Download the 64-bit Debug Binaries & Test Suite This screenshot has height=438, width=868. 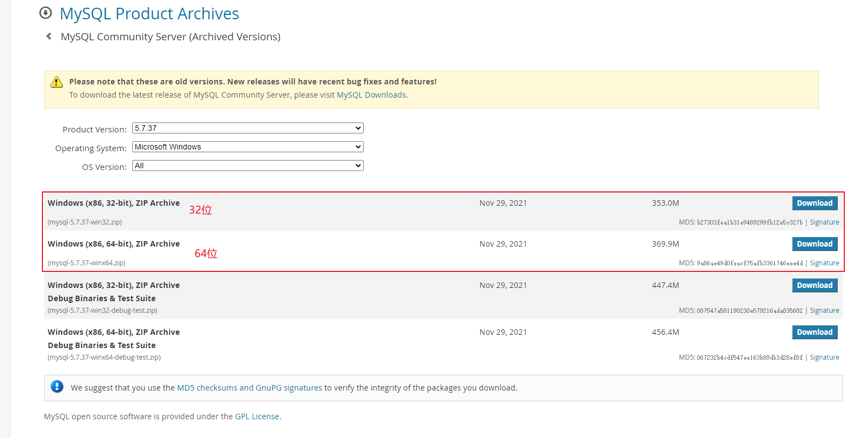815,332
